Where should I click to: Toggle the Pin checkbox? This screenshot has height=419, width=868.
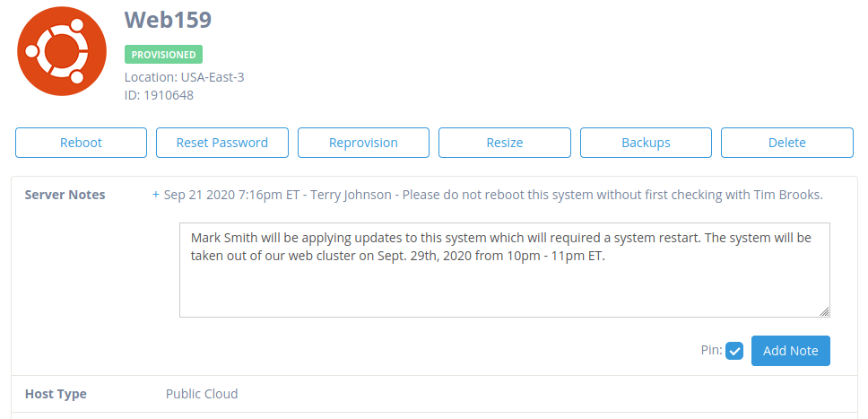coord(734,351)
